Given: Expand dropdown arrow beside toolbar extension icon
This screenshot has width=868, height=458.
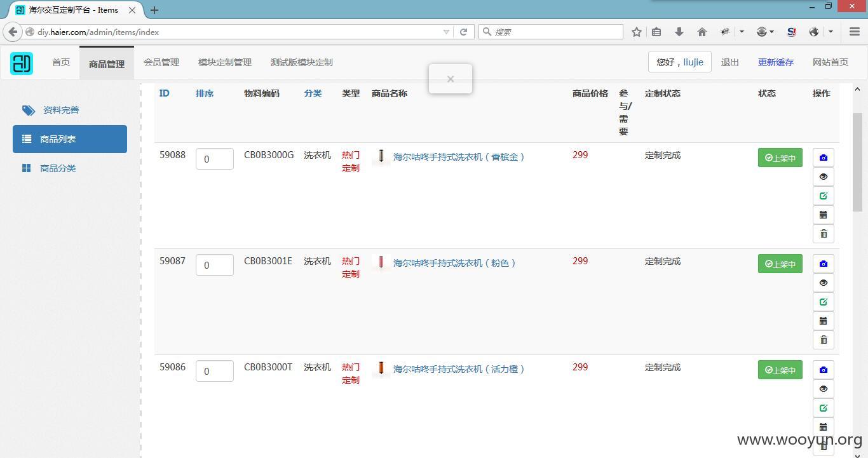Looking at the screenshot, I should pyautogui.click(x=742, y=32).
